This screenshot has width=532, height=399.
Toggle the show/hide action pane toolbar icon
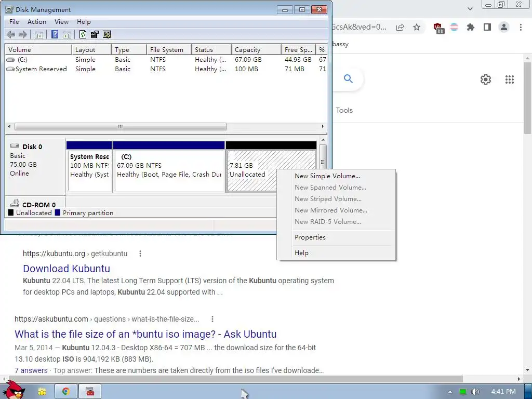point(67,34)
